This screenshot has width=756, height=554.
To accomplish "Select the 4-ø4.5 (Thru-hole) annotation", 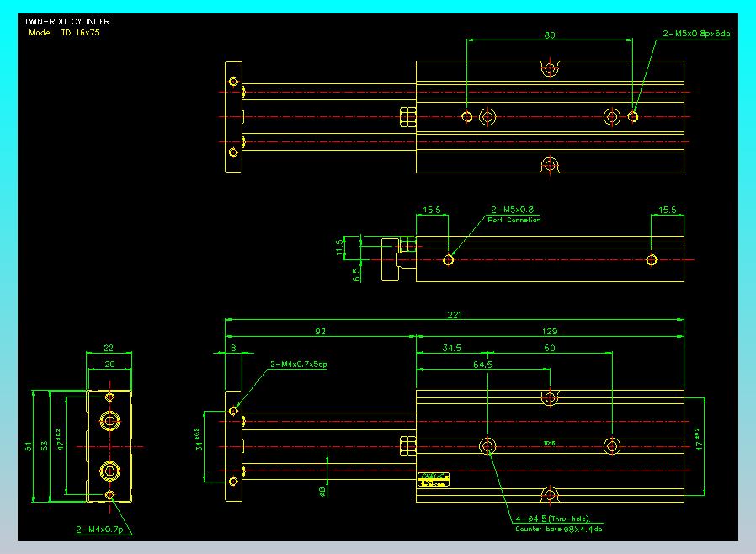I will click(x=551, y=519).
